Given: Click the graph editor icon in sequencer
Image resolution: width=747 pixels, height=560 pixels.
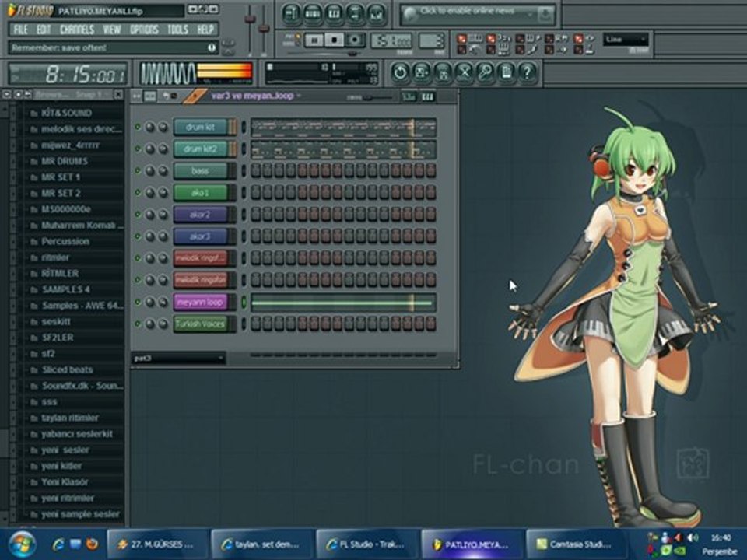Looking at the screenshot, I should coord(409,96).
